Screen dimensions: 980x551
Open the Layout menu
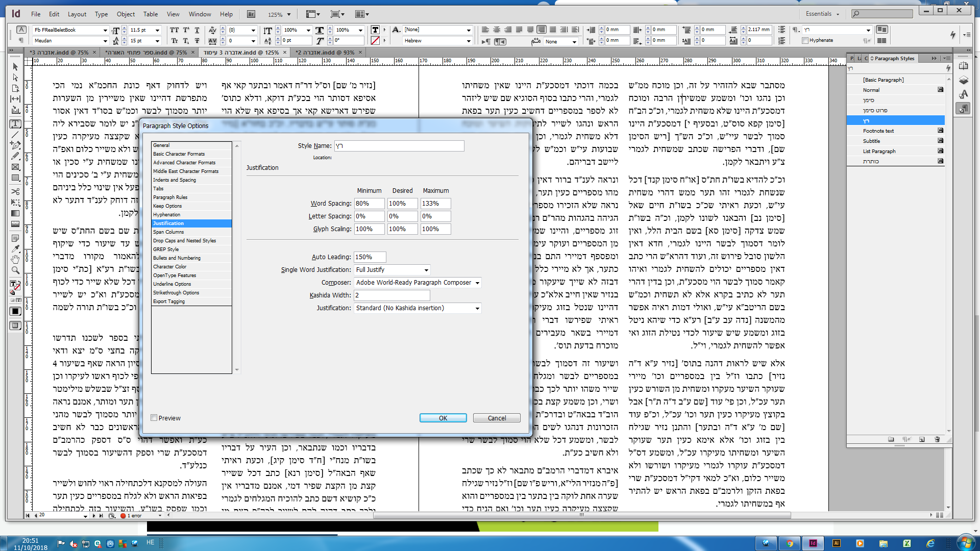tap(77, 14)
